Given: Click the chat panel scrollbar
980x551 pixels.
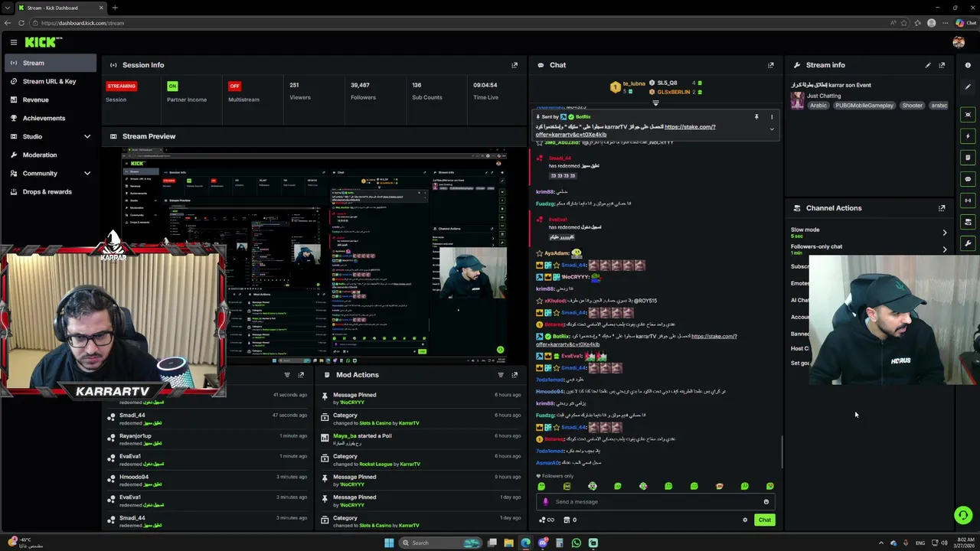Looking at the screenshot, I should click(782, 452).
